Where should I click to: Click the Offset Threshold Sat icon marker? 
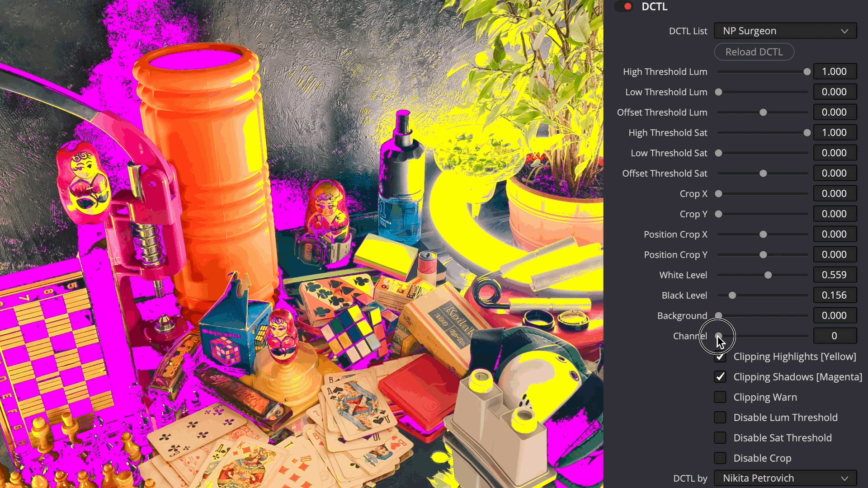click(x=763, y=173)
